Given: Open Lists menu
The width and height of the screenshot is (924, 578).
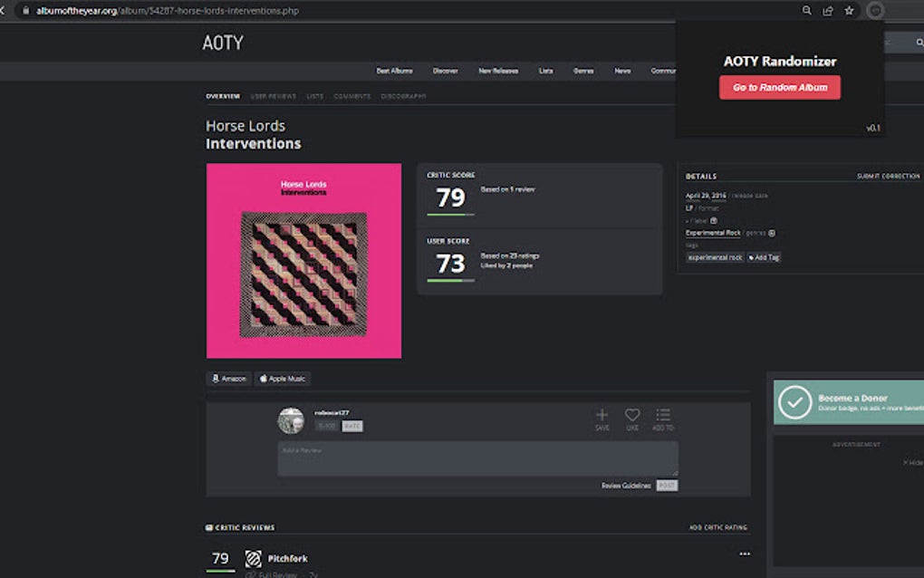Looking at the screenshot, I should (545, 71).
